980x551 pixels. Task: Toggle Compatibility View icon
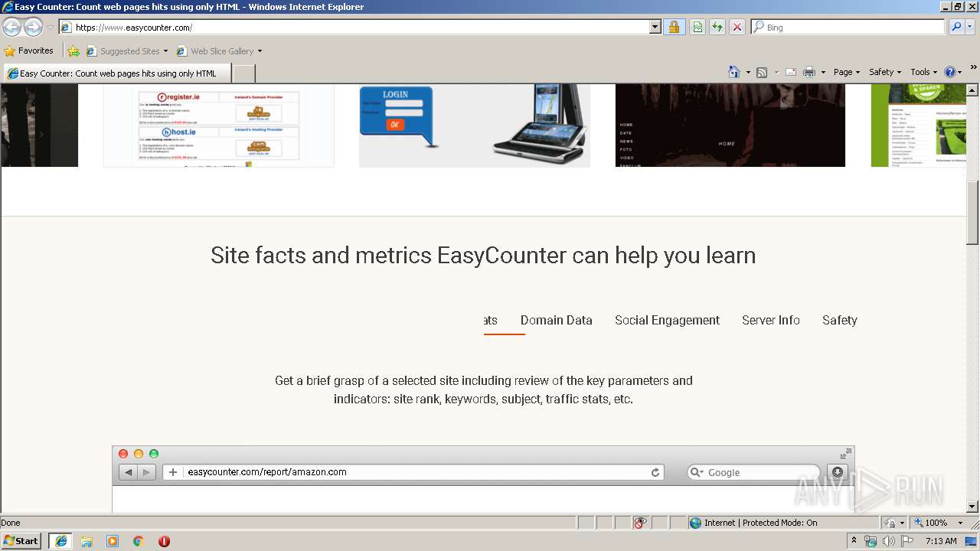pos(697,27)
